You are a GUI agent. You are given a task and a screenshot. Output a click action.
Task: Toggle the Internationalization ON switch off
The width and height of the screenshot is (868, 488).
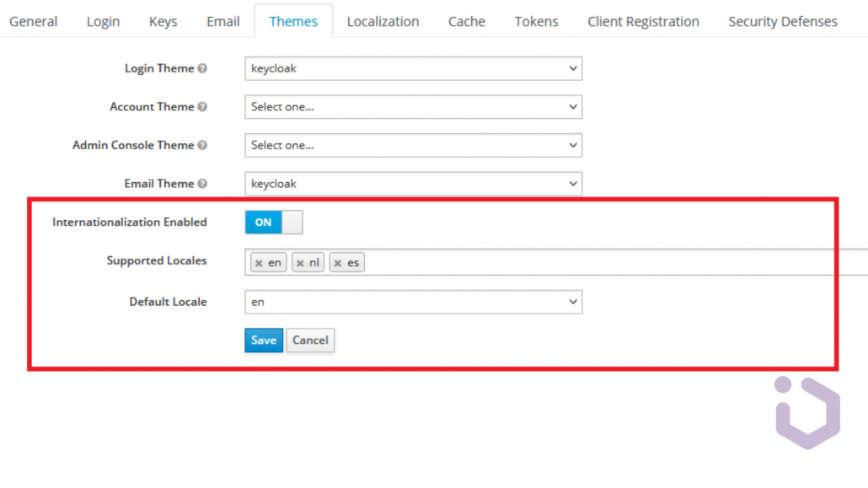click(274, 222)
